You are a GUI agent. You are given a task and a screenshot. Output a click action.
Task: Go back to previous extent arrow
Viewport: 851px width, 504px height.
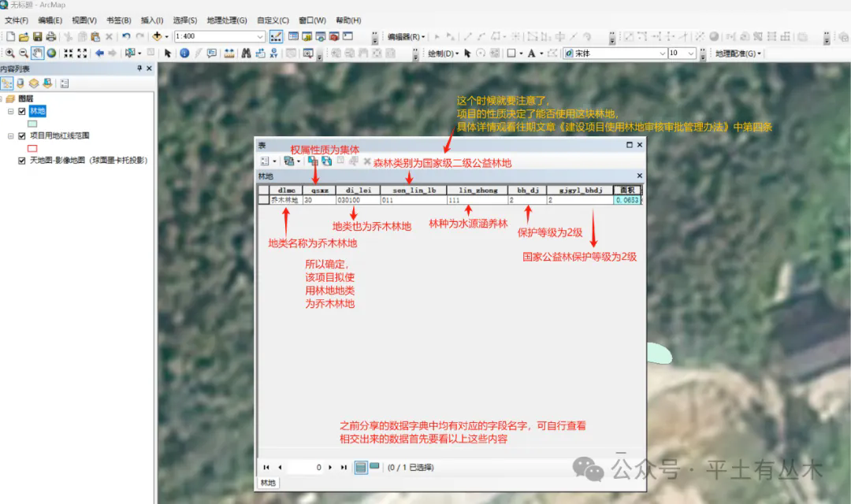coord(99,54)
